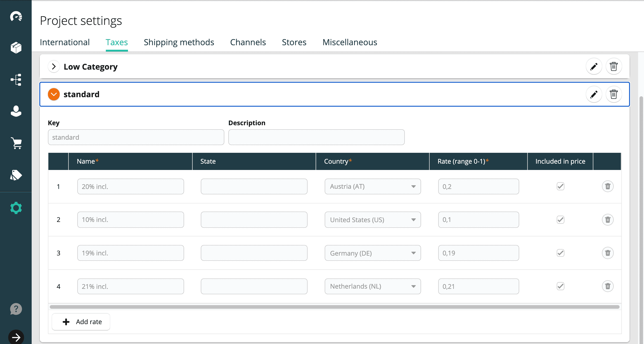Click the pencil edit icon for standard
644x344 pixels.
tap(594, 94)
